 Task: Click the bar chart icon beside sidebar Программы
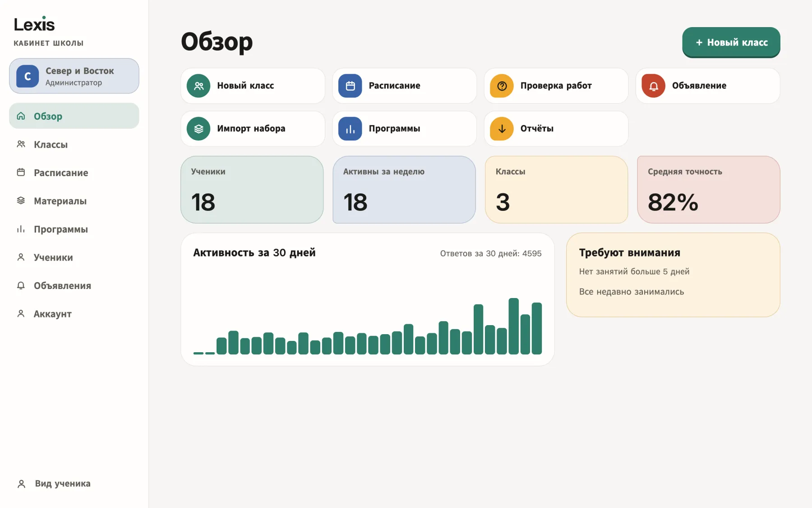[21, 229]
